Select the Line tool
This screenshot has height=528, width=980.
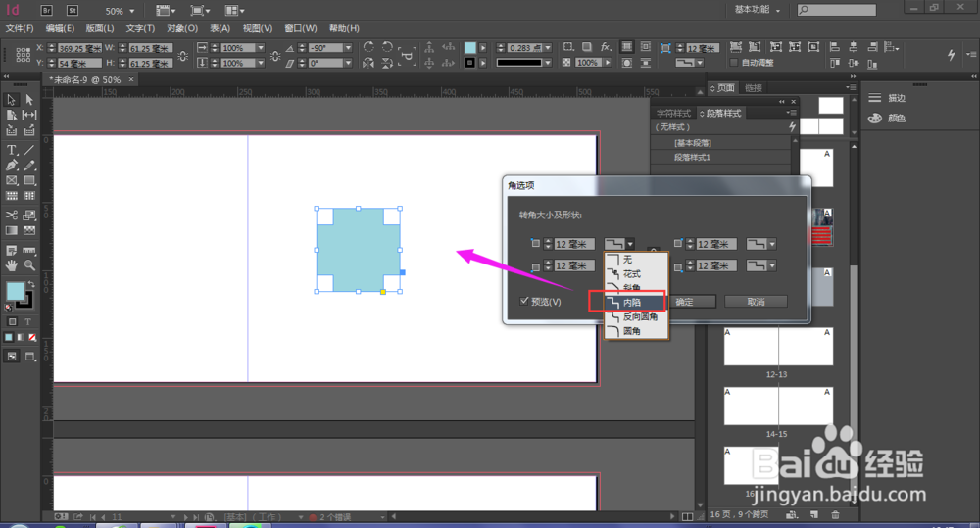pos(29,150)
